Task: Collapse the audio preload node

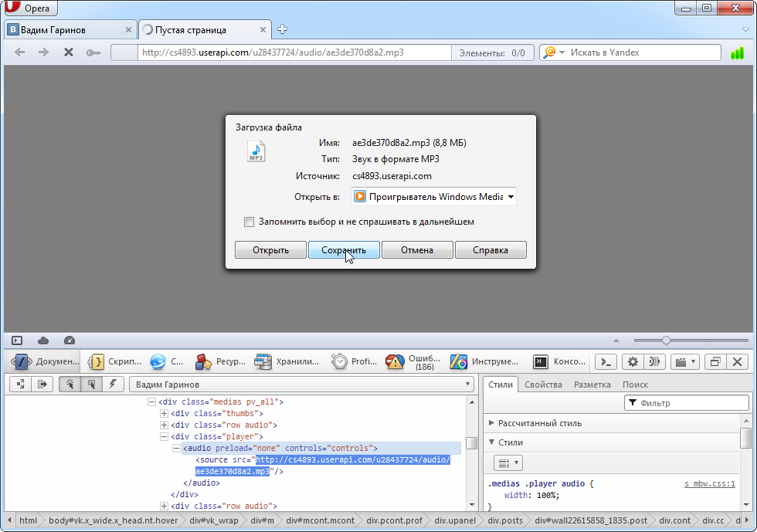Action: click(176, 448)
